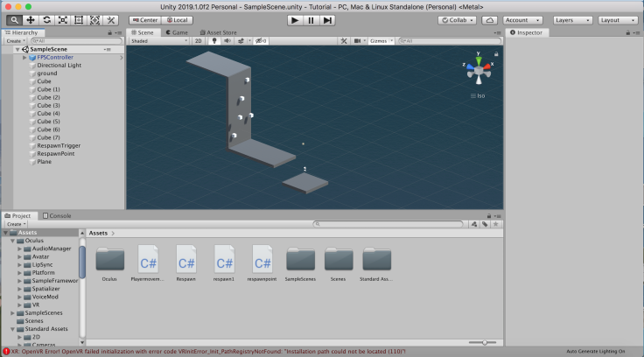Click the Collab button

click(x=457, y=19)
